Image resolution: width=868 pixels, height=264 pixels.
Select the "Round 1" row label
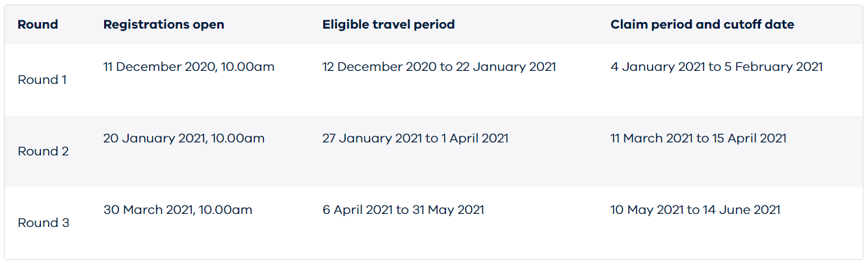pos(42,80)
